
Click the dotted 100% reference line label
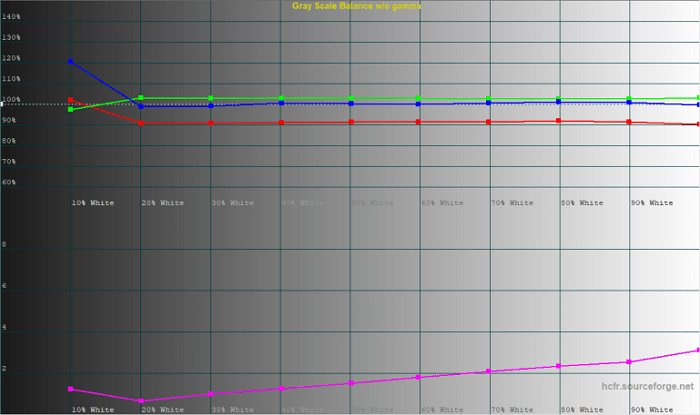[x=12, y=100]
